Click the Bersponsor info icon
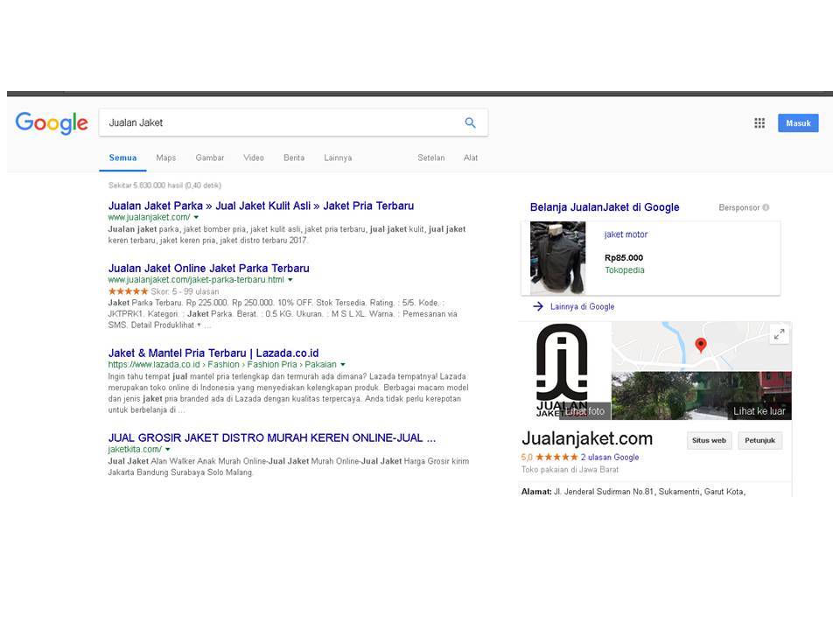Viewport: 840px width, 630px height. pos(766,207)
